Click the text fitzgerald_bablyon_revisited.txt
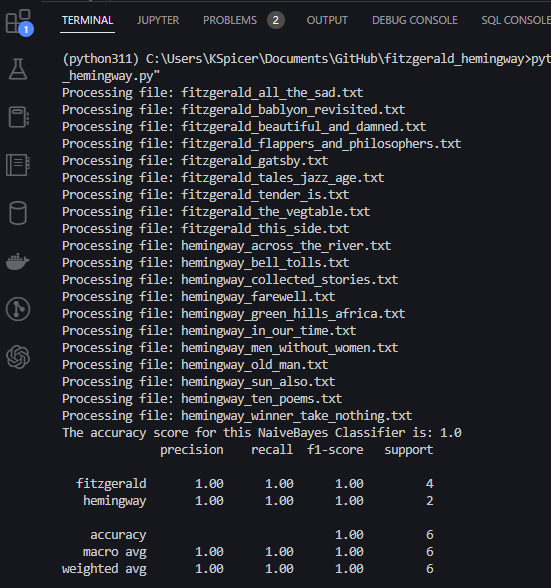The height and width of the screenshot is (588, 551). point(293,110)
